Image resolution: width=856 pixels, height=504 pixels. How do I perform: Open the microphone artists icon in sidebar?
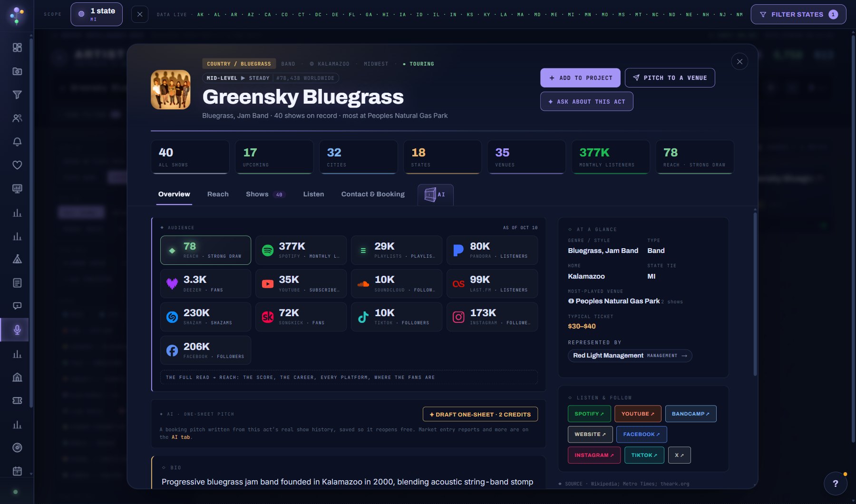tap(17, 330)
